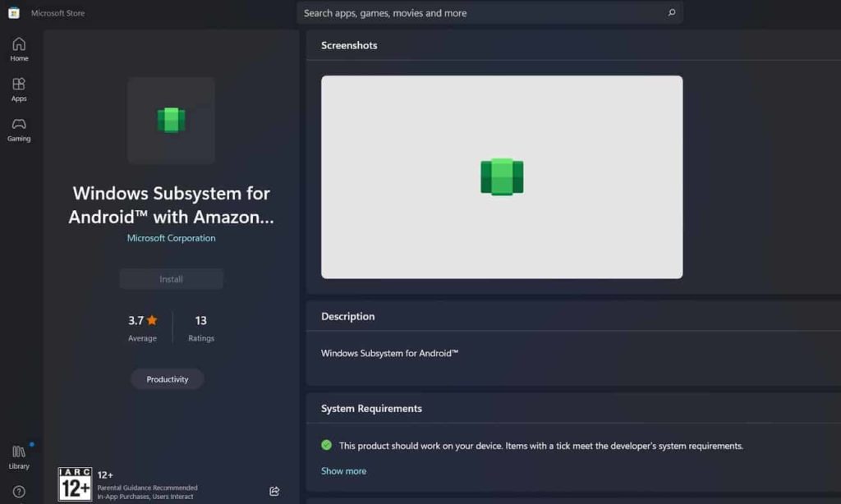Open the Home section in sidebar
The image size is (841, 504).
point(19,49)
